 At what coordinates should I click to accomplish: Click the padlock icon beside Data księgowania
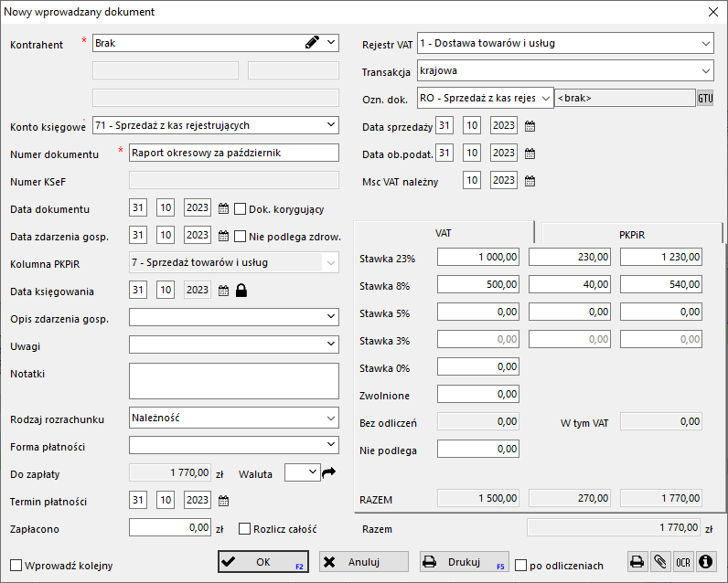pyautogui.click(x=242, y=291)
